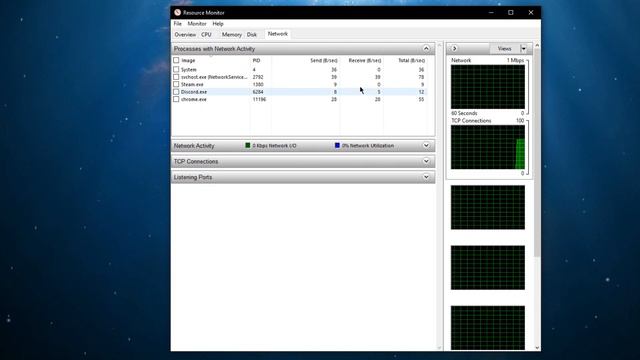Image resolution: width=640 pixels, height=360 pixels.
Task: Expand the Network Activity section chevron
Action: point(426,145)
